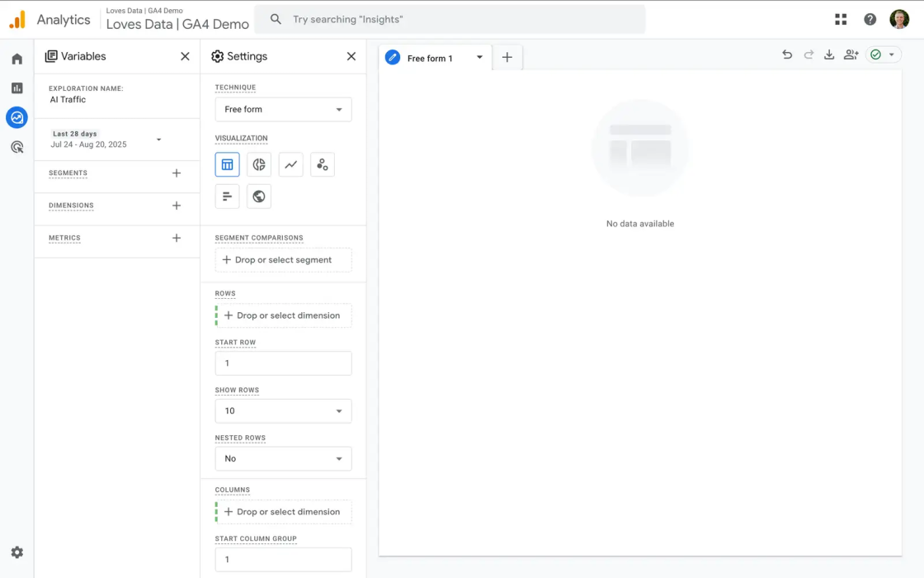
Task: Open the share exploration icon
Action: click(851, 54)
